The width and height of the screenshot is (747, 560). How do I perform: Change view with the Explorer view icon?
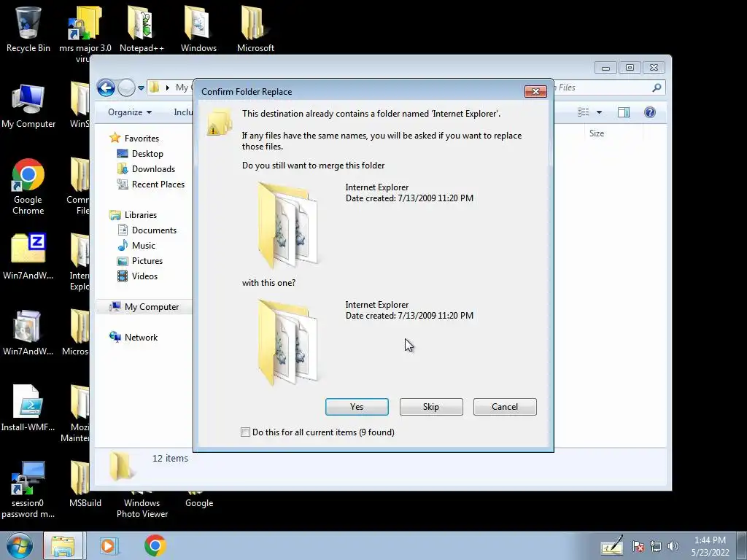583,112
